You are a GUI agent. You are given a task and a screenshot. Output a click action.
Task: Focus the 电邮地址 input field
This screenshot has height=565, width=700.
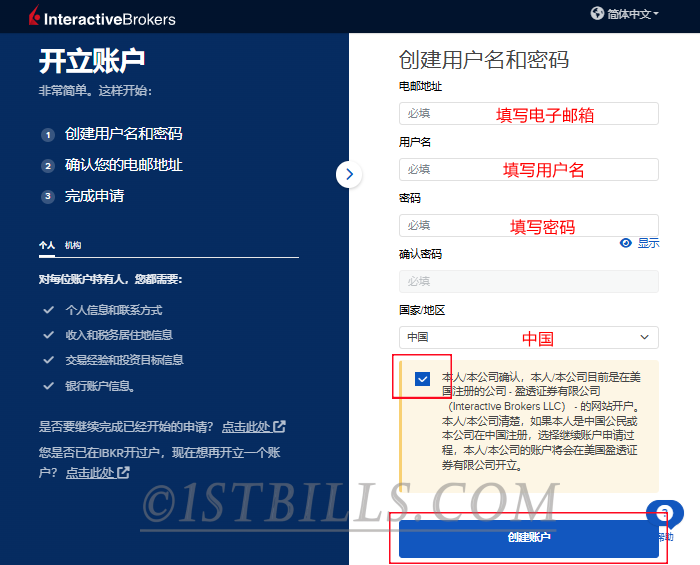click(528, 114)
